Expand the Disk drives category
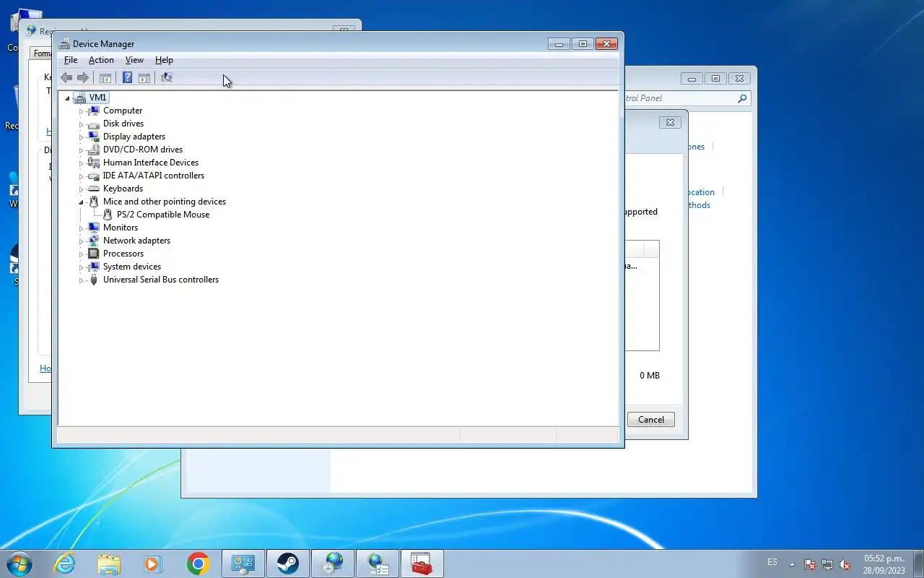This screenshot has height=578, width=924. point(81,124)
